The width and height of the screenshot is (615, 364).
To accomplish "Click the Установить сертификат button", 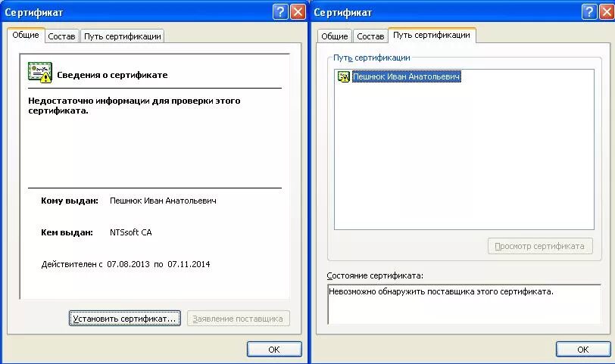I will [125, 319].
